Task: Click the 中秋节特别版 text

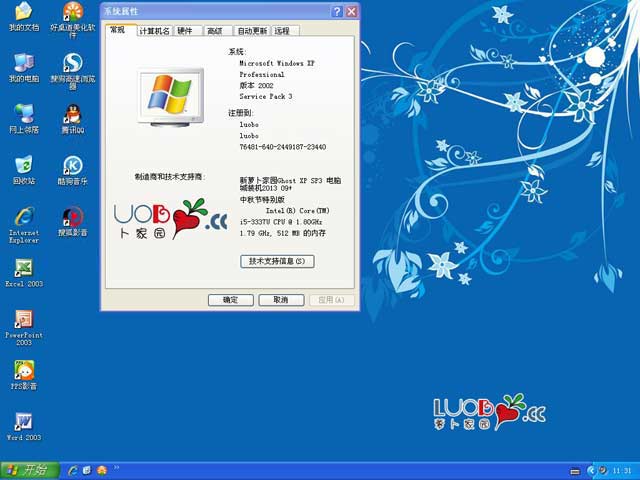Action: click(262, 200)
